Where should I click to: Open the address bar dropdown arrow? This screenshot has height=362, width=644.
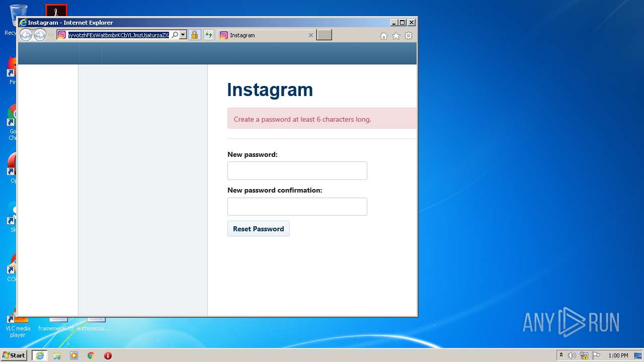pos(183,35)
